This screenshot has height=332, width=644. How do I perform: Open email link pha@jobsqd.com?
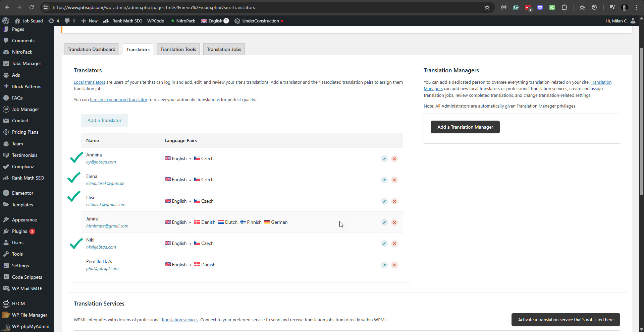(102, 268)
